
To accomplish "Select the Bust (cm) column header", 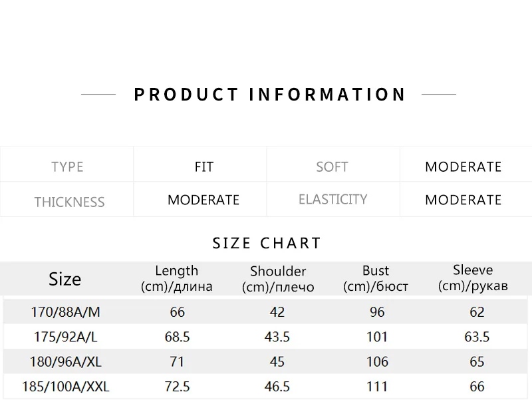I will point(376,279).
